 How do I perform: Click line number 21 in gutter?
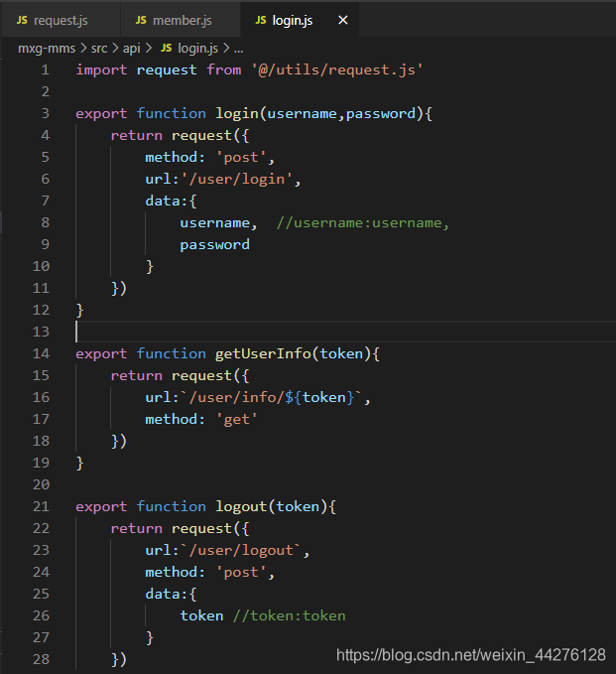[42, 506]
